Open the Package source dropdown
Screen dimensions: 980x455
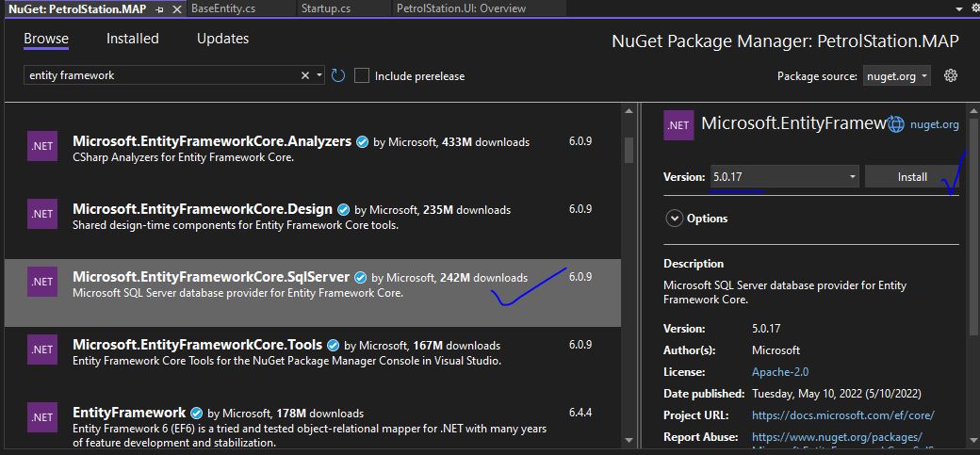(896, 75)
